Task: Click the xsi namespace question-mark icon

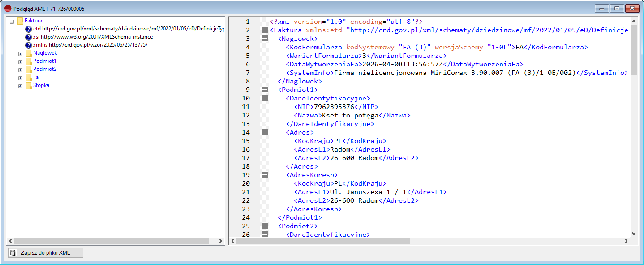Action: (29, 37)
